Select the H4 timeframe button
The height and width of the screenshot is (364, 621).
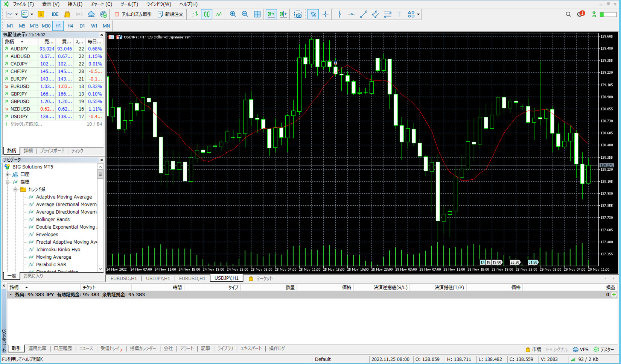click(70, 26)
